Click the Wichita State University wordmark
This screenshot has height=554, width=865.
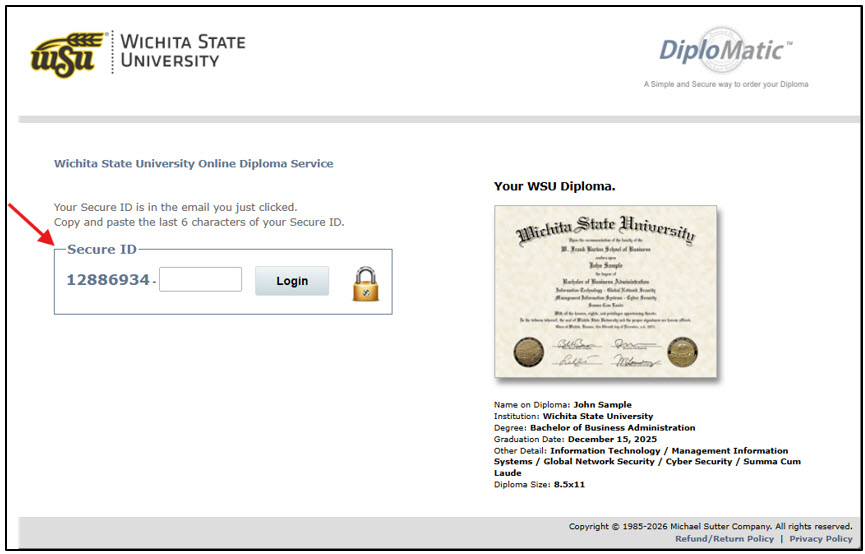point(183,51)
